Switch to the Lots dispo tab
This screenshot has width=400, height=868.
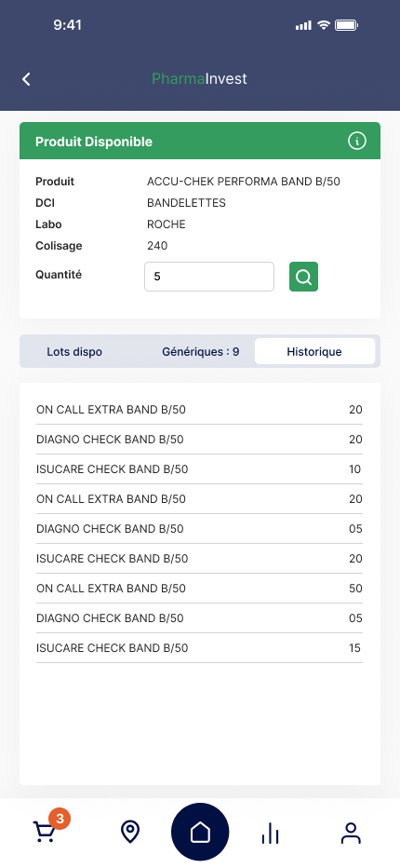pyautogui.click(x=74, y=351)
